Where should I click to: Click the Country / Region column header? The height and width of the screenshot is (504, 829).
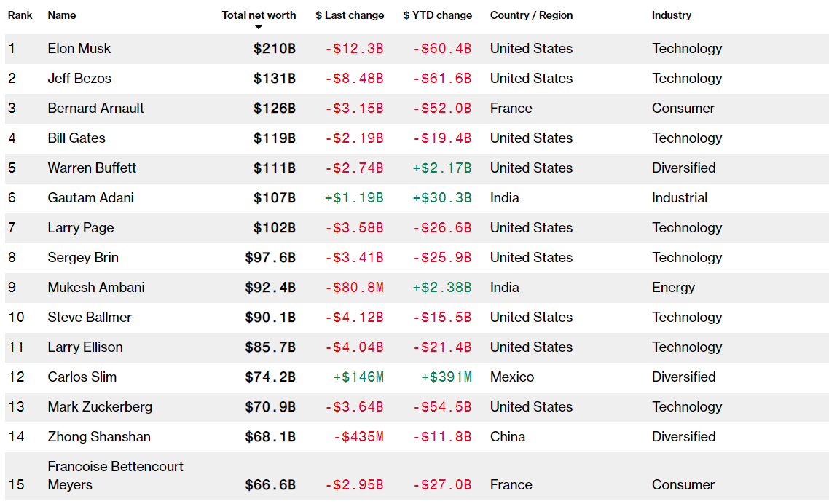click(x=531, y=15)
